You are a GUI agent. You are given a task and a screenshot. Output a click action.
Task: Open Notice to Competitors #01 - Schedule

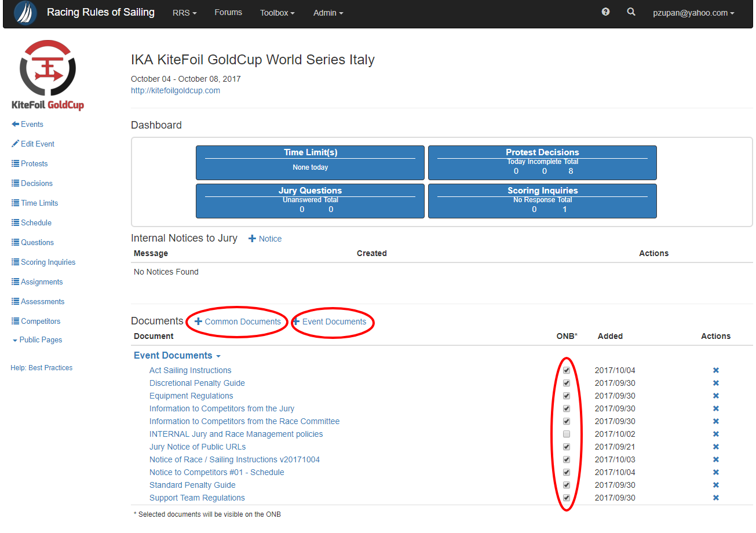click(217, 472)
